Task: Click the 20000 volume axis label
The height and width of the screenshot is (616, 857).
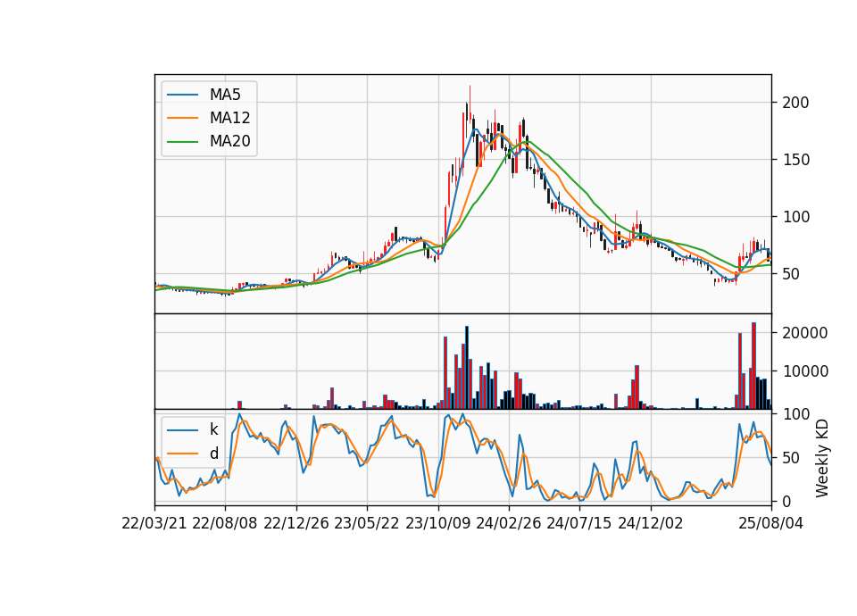Action: 804,333
